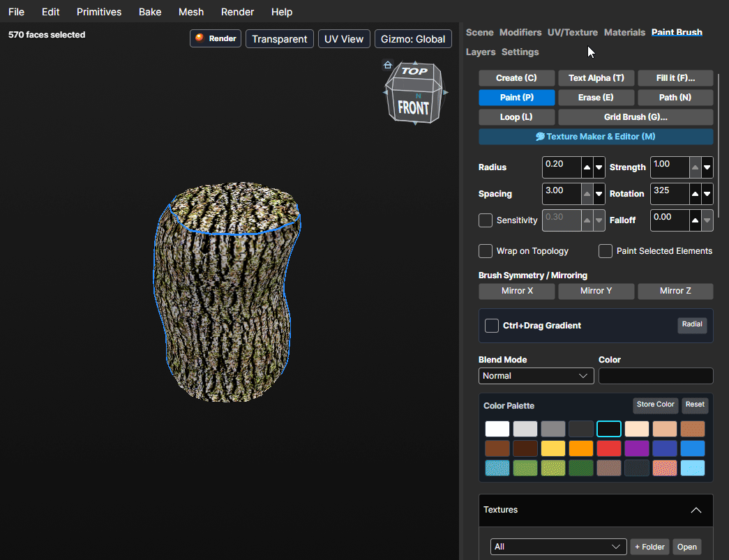Enable Paint Selected Elements checkbox
The width and height of the screenshot is (729, 560).
(x=606, y=251)
